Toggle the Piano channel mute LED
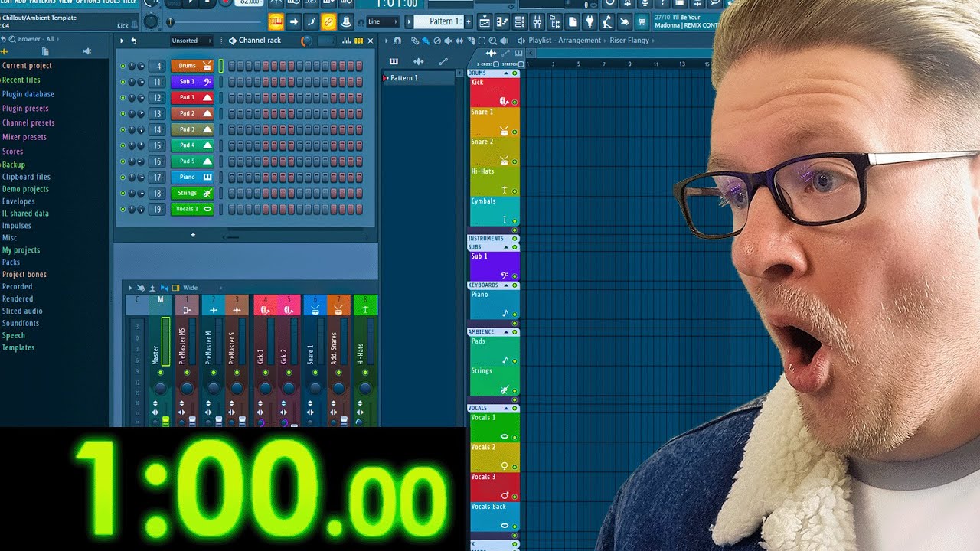The width and height of the screenshot is (980, 551). (122, 178)
